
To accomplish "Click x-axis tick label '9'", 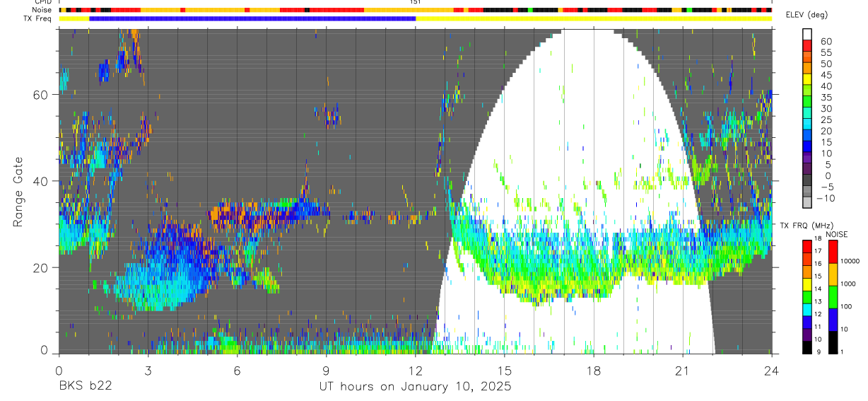I will [x=326, y=370].
